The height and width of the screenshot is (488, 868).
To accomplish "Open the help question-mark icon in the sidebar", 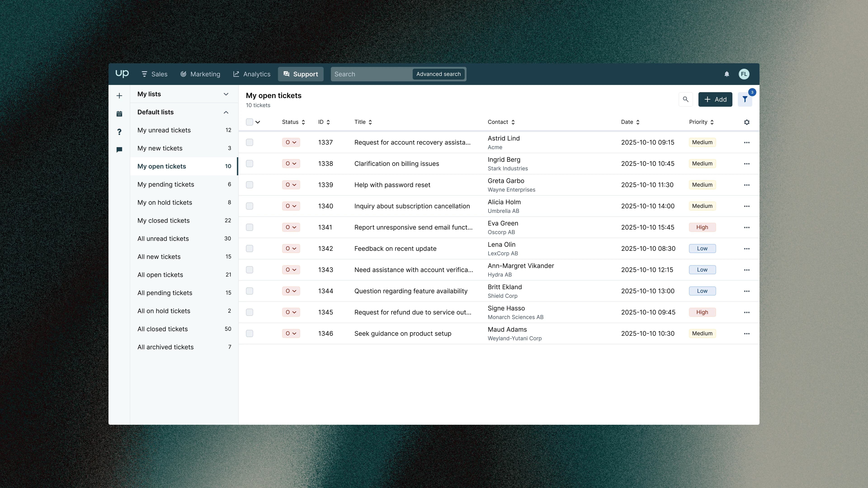I will pos(120,132).
